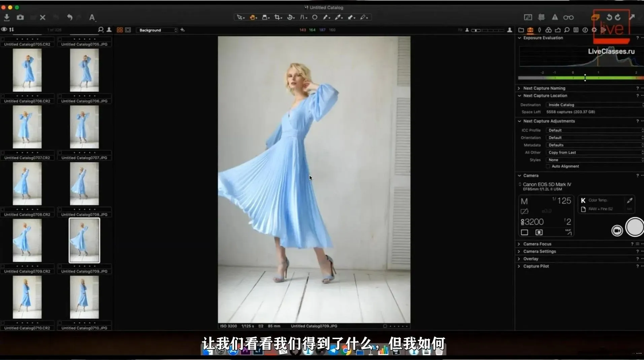Expand the Camera Settings panel
This screenshot has height=360, width=644.
coord(519,251)
